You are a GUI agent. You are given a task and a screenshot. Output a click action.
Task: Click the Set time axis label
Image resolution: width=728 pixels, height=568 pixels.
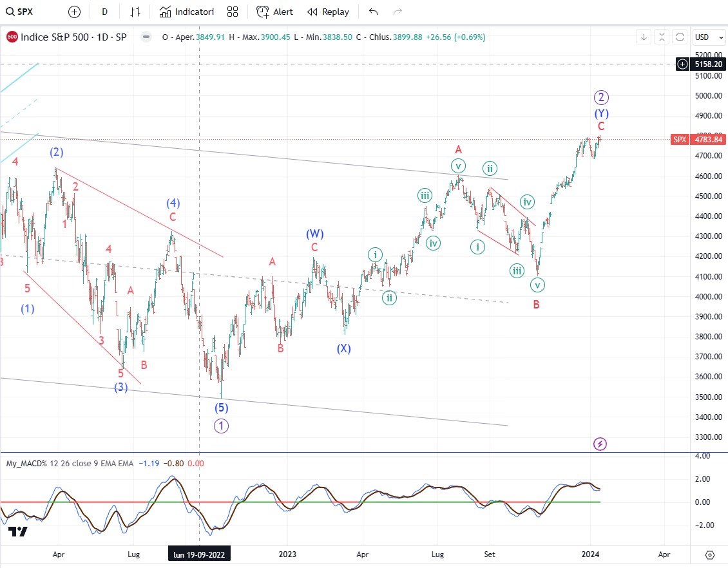(x=490, y=554)
